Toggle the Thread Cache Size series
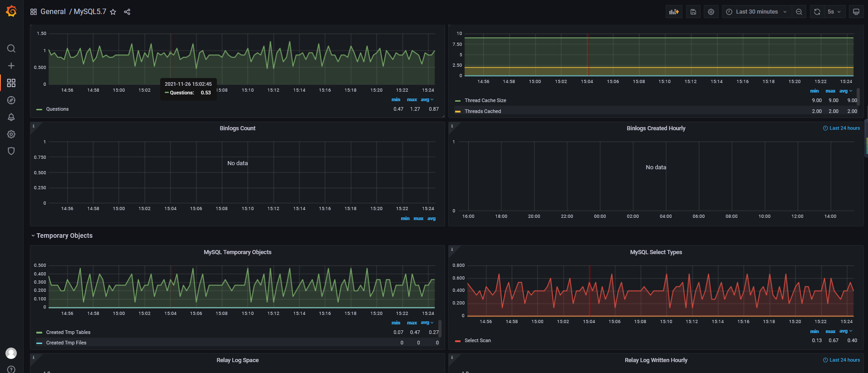Screen dimensions: 868x373 tap(485, 100)
